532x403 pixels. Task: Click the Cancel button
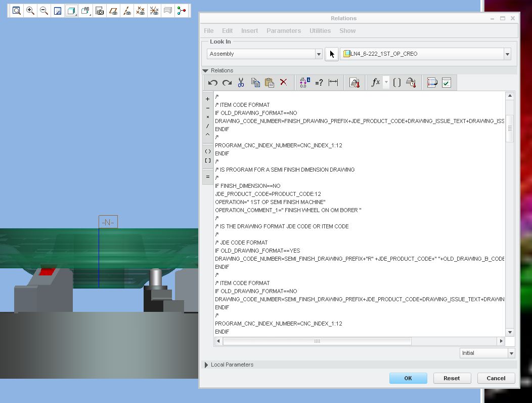coord(496,378)
